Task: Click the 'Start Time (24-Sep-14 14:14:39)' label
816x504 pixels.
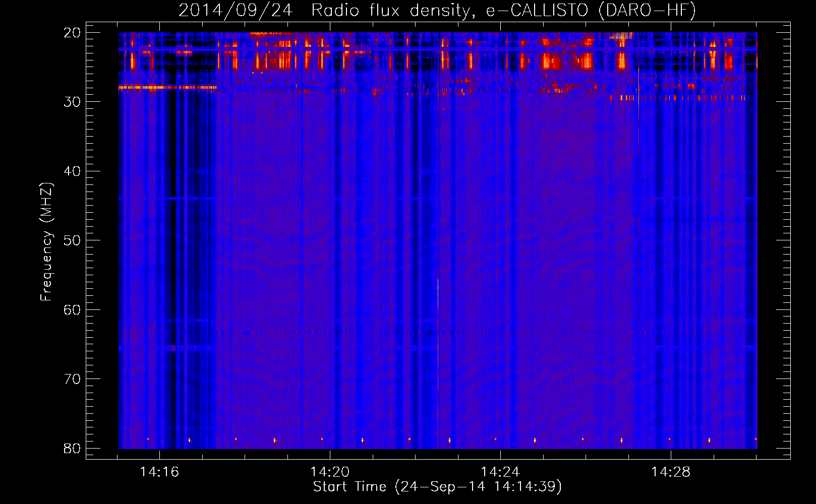Action: [437, 487]
